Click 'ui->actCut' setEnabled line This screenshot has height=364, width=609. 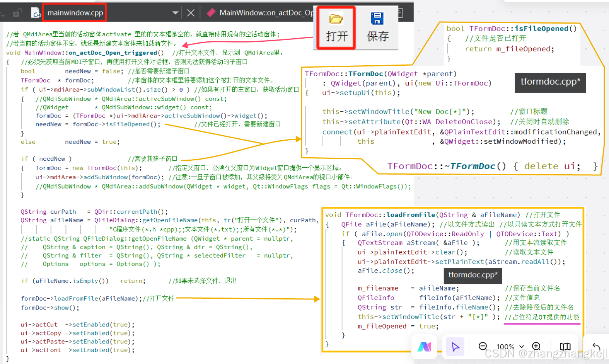78,325
